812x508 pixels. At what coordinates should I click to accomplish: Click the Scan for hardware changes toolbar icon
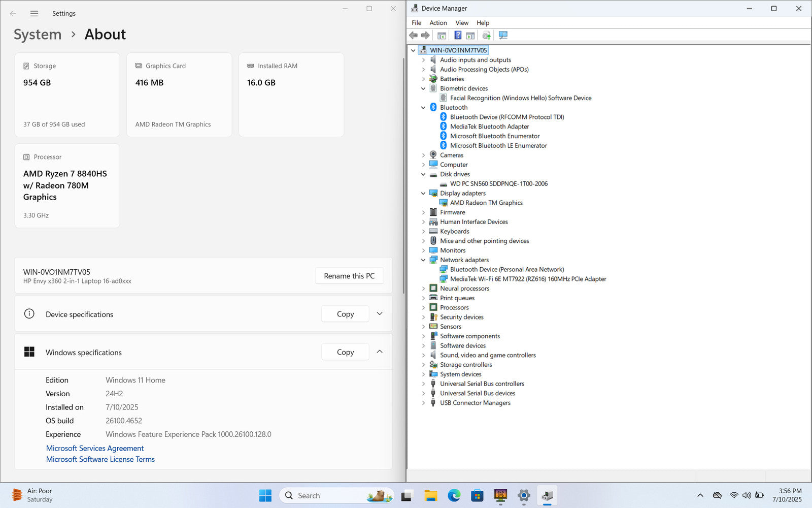point(503,35)
